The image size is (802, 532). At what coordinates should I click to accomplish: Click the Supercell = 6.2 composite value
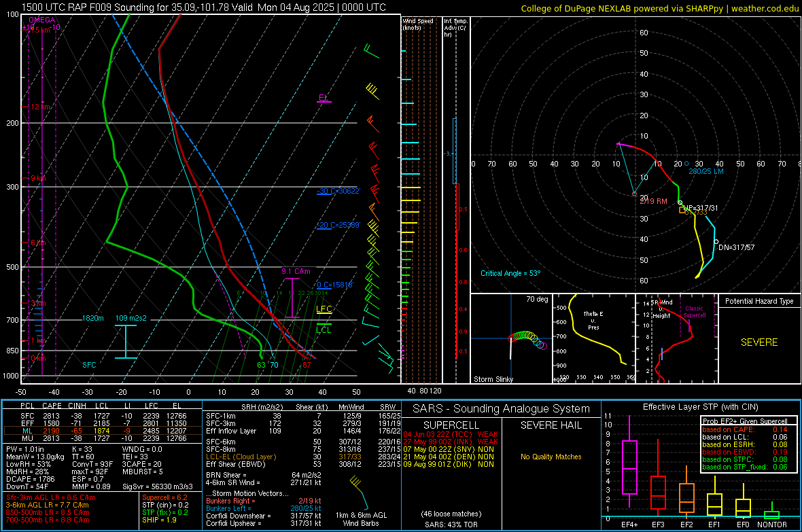tap(164, 497)
